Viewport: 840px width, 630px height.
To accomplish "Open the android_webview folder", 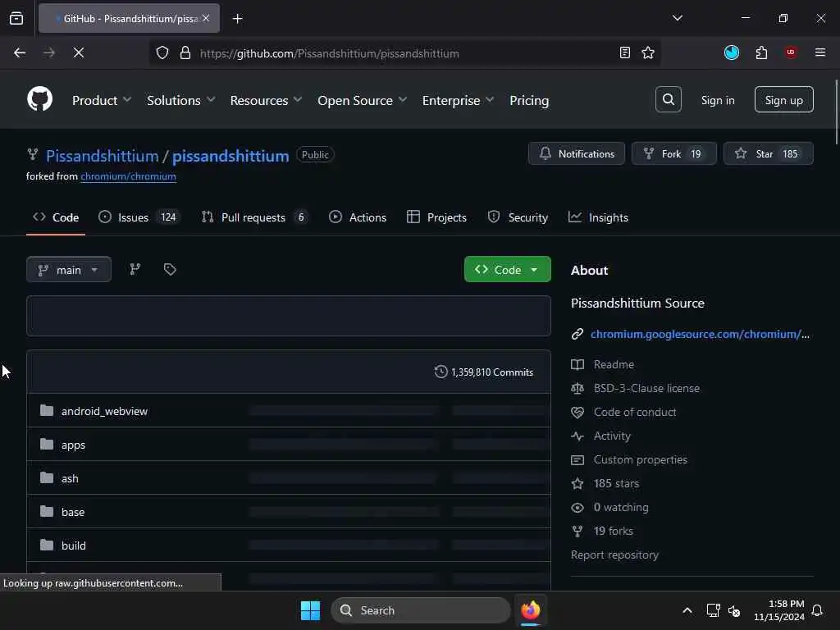I will [104, 411].
